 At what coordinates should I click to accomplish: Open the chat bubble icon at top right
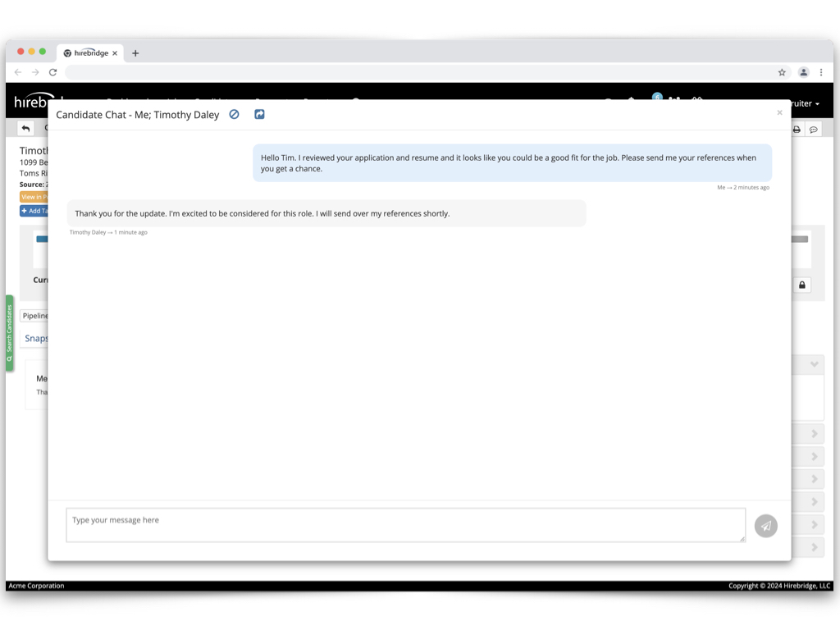click(814, 130)
